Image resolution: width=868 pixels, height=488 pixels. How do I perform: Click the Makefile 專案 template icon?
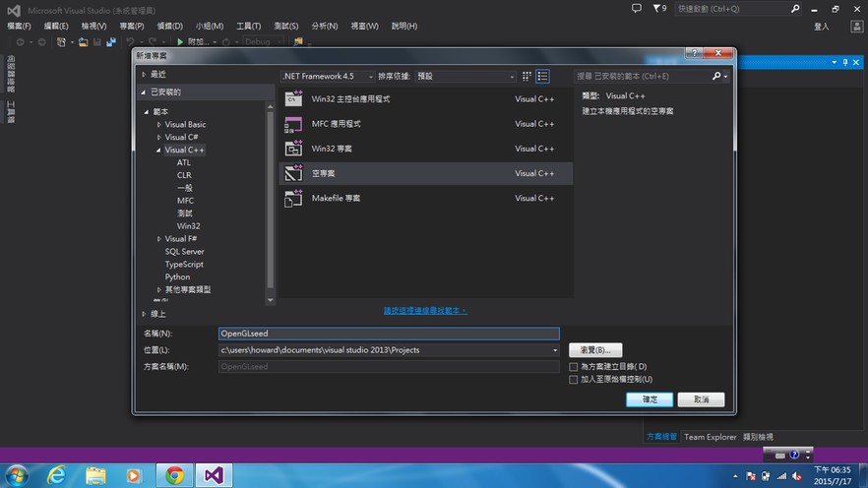coord(293,198)
